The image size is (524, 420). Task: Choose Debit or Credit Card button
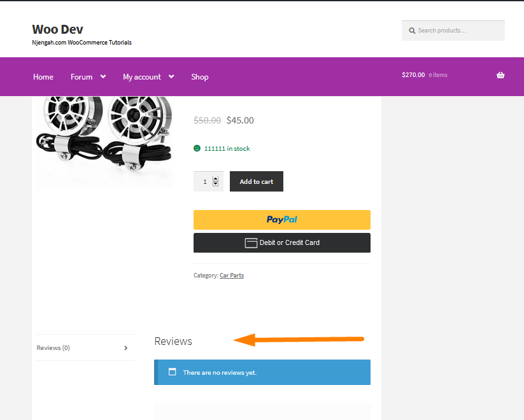click(x=281, y=243)
